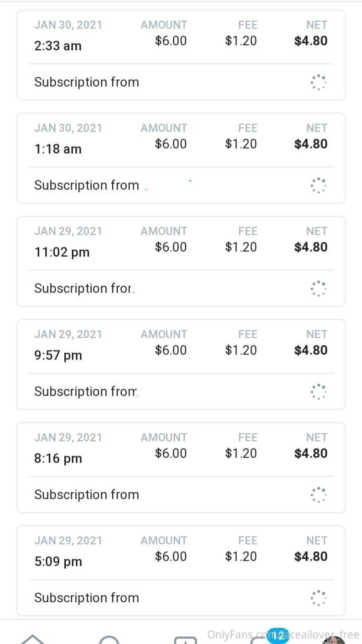Click status icon on 11:02 pm transaction
Image resolution: width=362 pixels, height=644 pixels.
point(318,288)
